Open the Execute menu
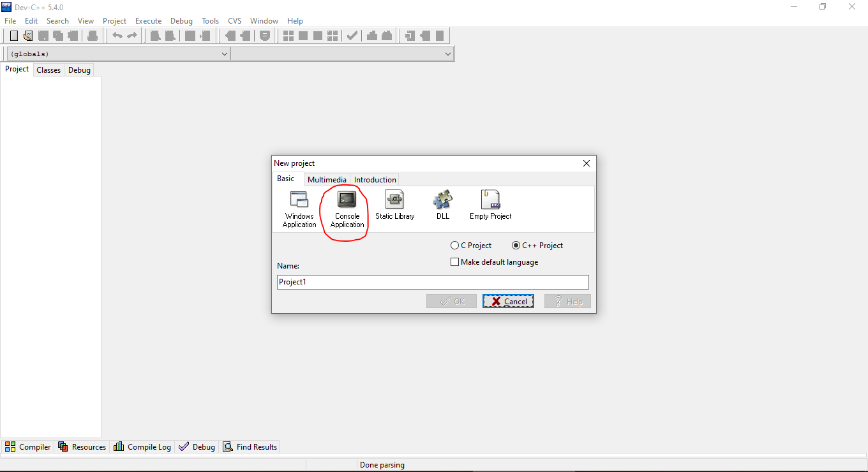Screen dimensions: 868x472 [149, 21]
